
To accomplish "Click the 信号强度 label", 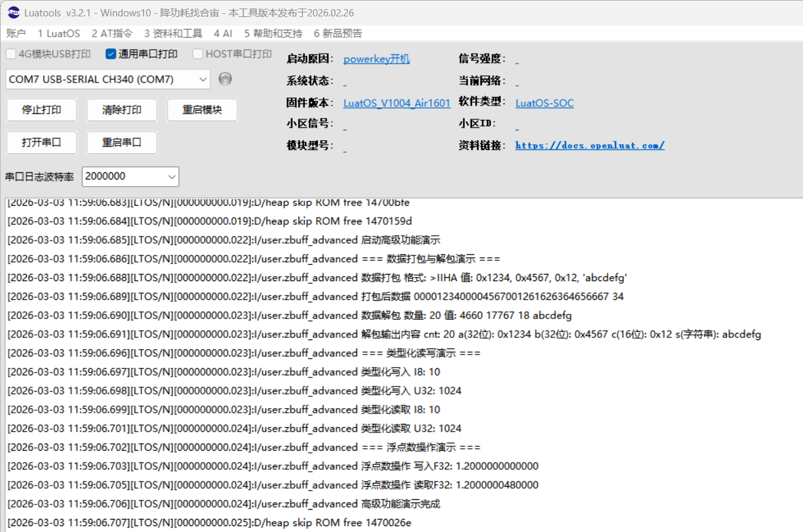I will tap(482, 59).
